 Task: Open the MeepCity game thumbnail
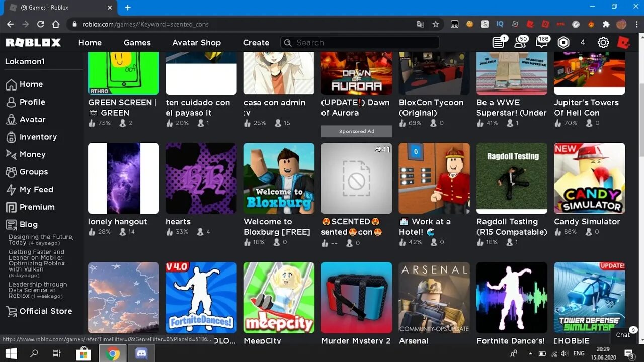(x=279, y=298)
